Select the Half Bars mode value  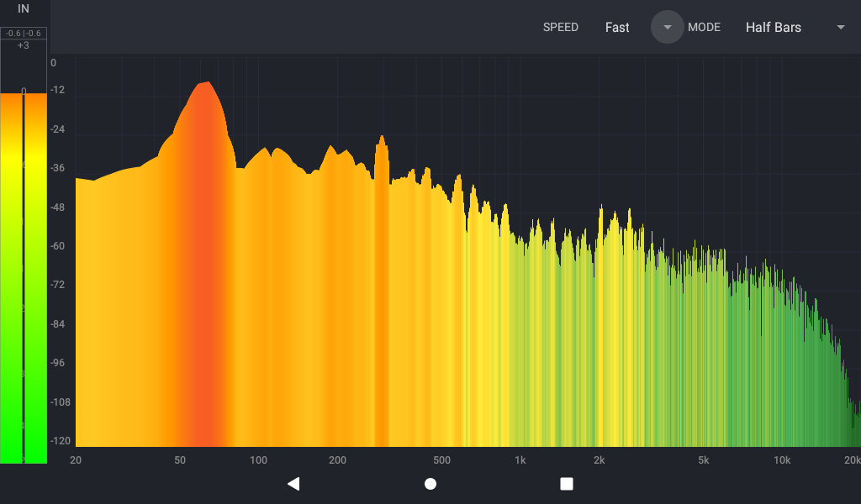click(774, 28)
